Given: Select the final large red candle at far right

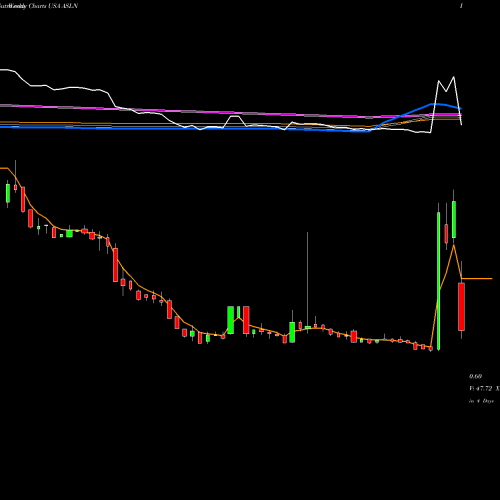Looking at the screenshot, I should coord(461,307).
